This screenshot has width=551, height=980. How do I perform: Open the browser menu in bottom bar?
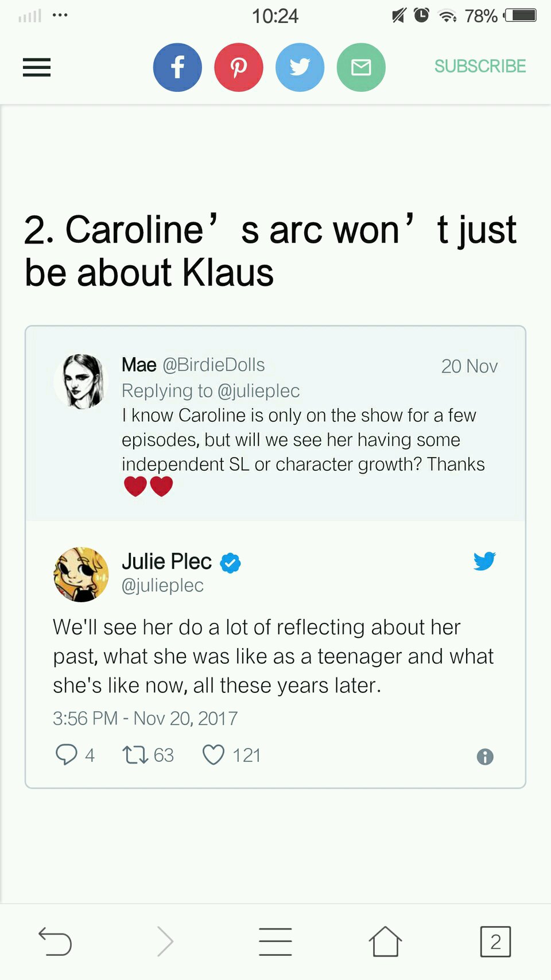[x=275, y=942]
